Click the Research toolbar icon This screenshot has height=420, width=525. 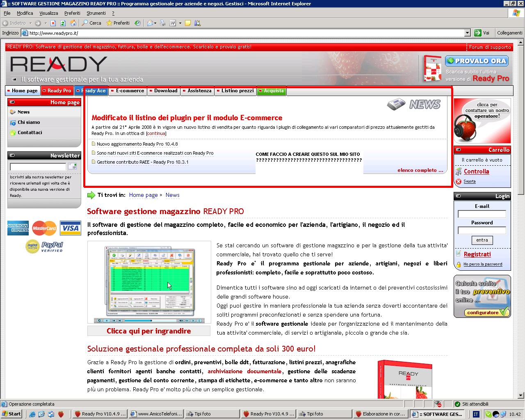pos(198,23)
